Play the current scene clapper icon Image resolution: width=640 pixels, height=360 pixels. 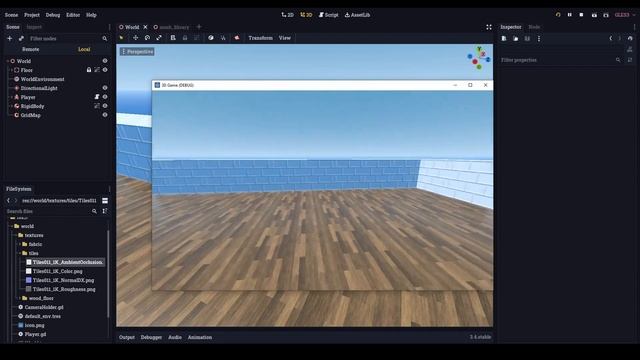[594, 15]
